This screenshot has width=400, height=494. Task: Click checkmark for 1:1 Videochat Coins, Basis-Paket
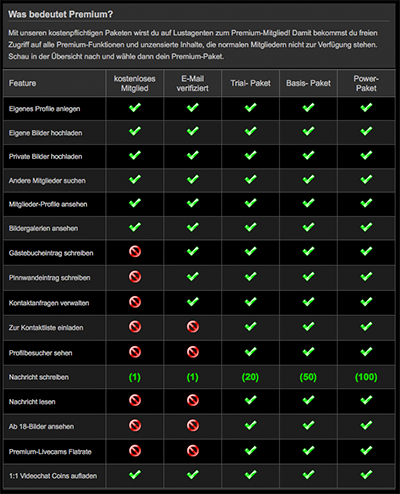(x=308, y=474)
